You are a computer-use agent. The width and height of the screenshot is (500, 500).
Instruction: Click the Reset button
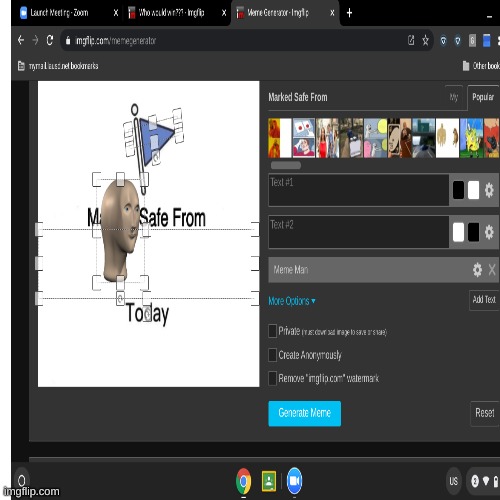[485, 413]
